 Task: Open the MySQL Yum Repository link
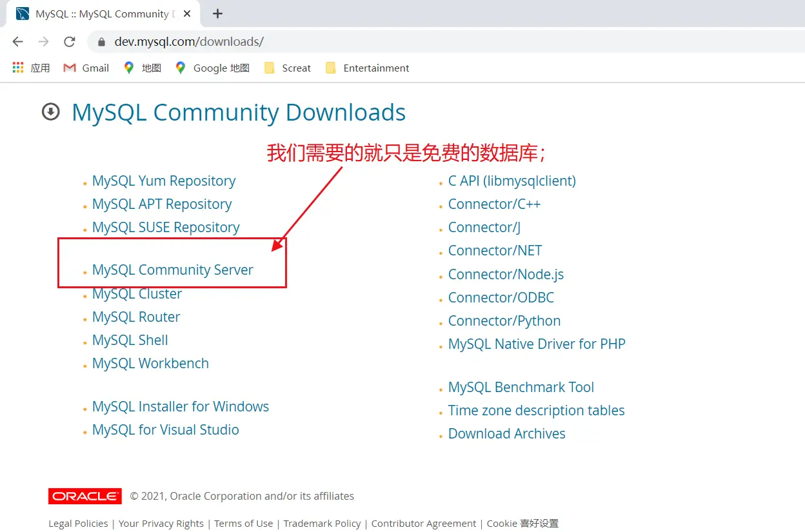(x=163, y=181)
